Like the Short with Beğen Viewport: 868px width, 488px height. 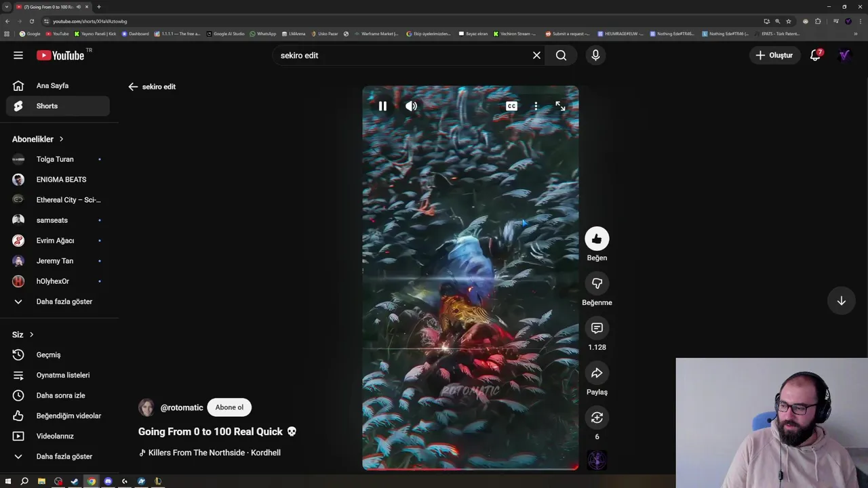tap(597, 239)
